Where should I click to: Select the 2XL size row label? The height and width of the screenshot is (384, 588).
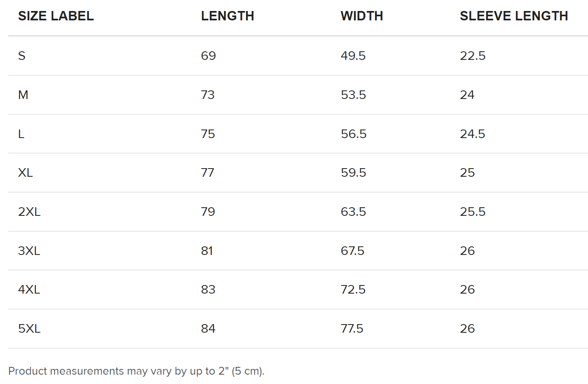29,212
